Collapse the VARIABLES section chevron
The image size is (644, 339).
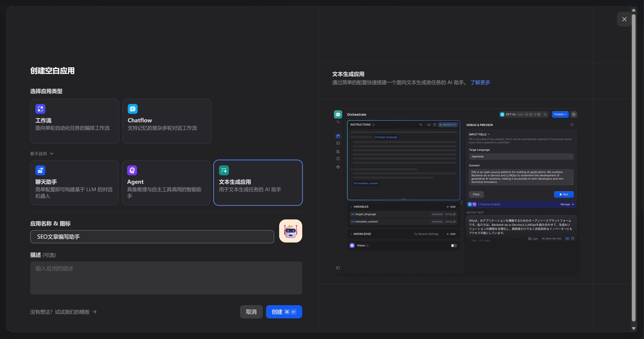click(351, 207)
